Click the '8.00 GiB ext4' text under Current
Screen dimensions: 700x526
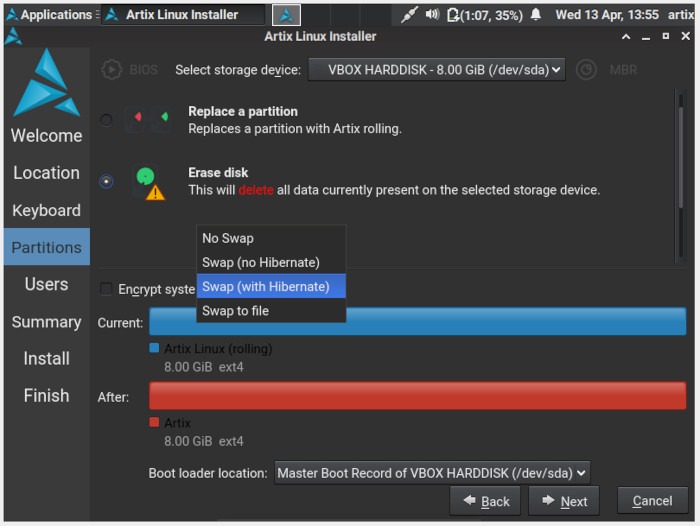(204, 367)
